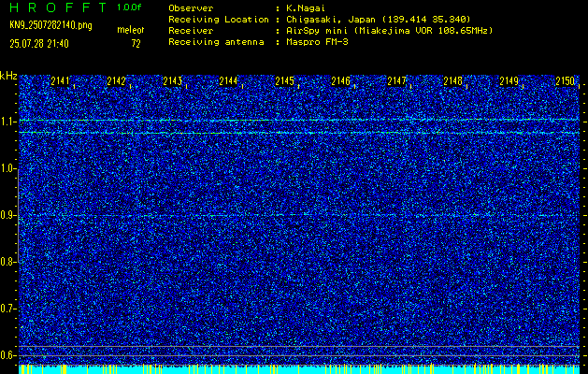Click the Observer name K.Nagai
Image resolution: width=588 pixels, height=374 pixels.
(x=306, y=8)
